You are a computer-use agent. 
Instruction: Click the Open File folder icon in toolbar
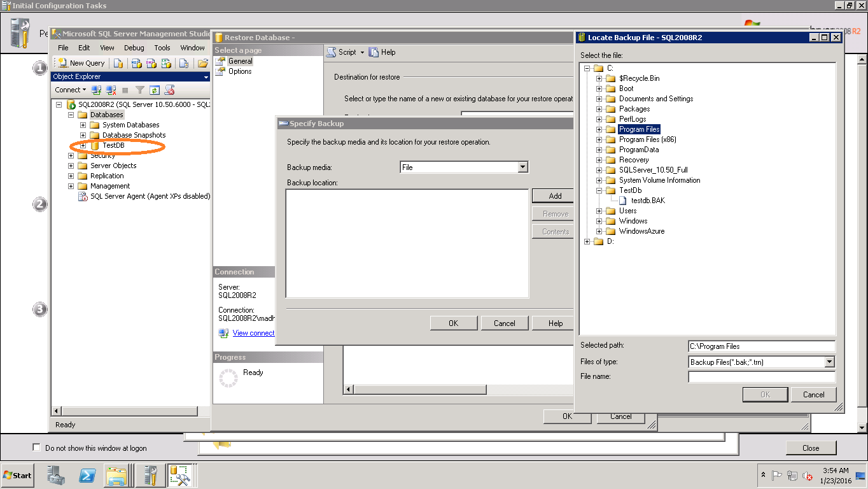tap(203, 63)
